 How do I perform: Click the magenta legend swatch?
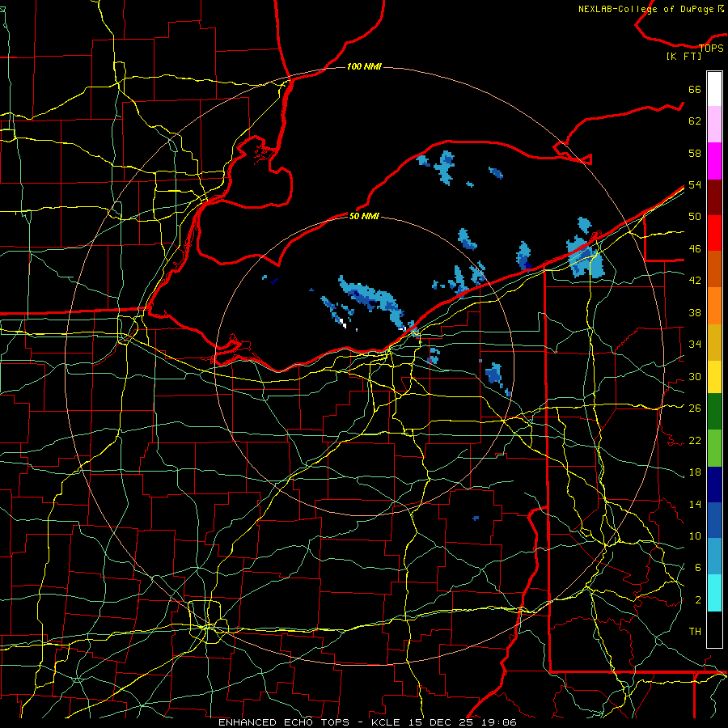point(714,161)
